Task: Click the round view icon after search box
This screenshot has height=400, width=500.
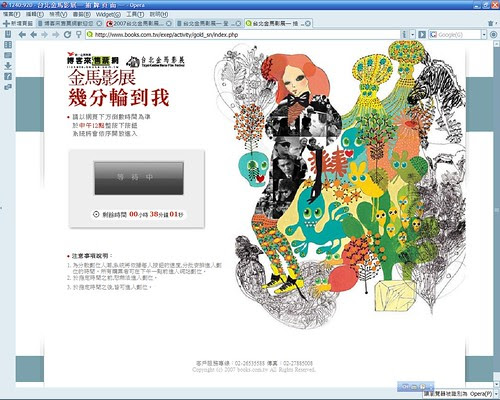Action: [x=493, y=34]
